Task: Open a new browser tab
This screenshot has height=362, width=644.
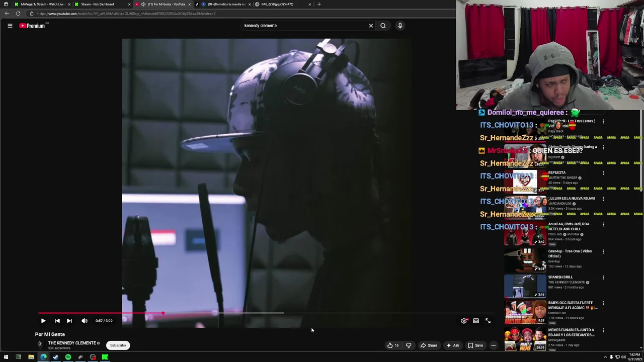Action: coord(318,4)
